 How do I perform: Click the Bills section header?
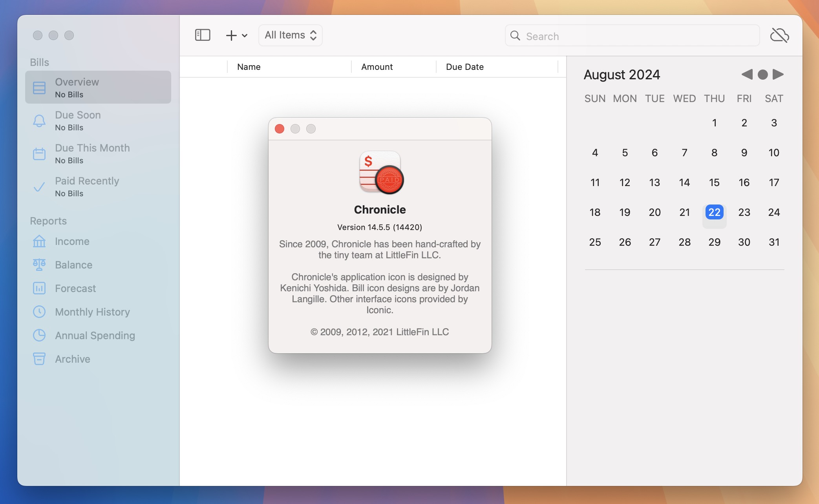(40, 62)
